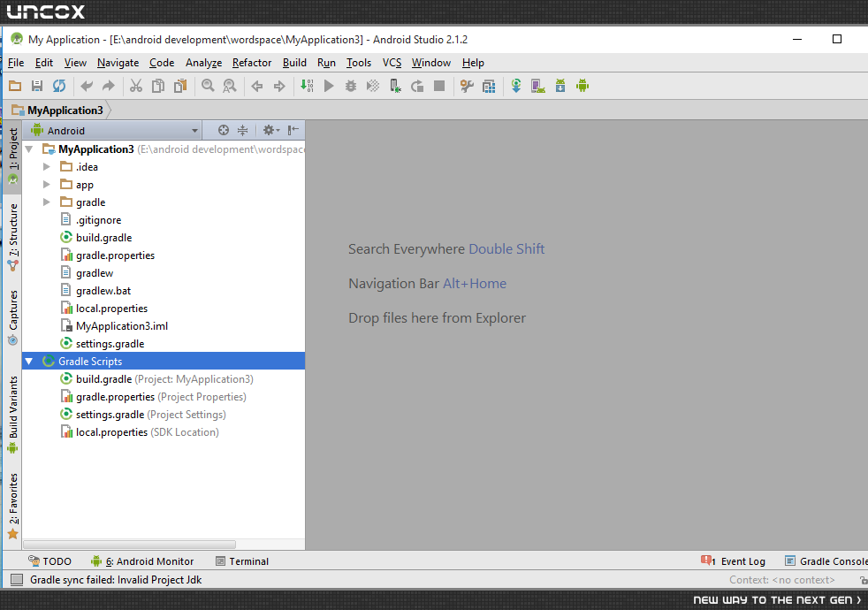868x610 pixels.
Task: Toggle the 1: Project side tab
Action: pos(12,156)
